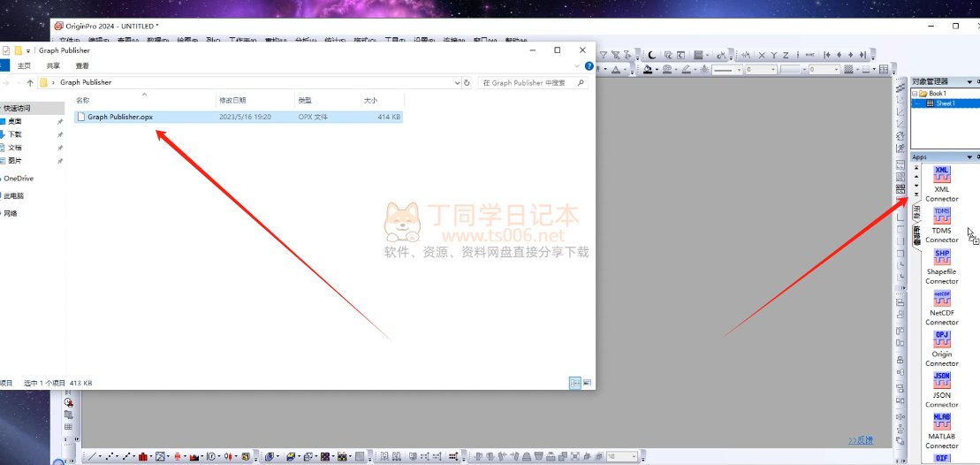
Task: Collapse the Book1 tree node
Action: pos(915,94)
